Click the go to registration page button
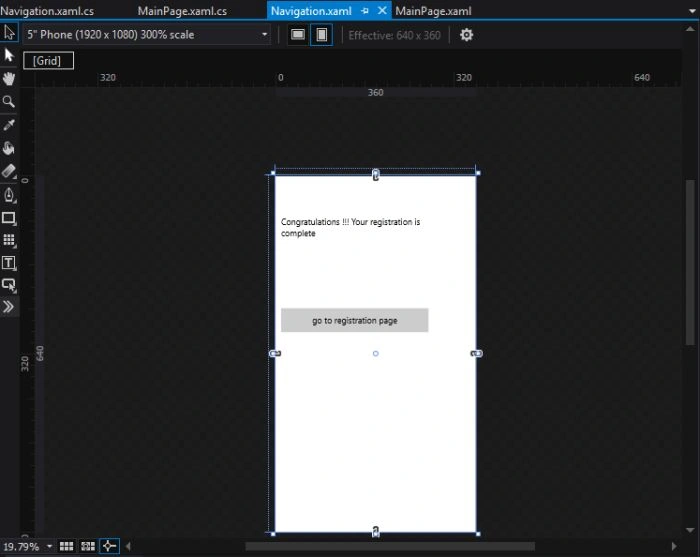This screenshot has width=700, height=557. (x=354, y=320)
